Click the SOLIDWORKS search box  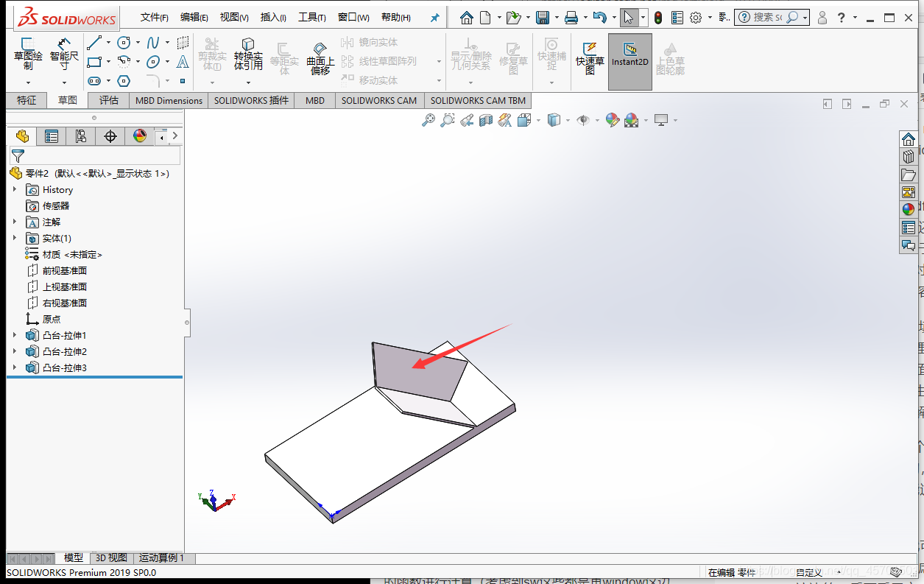click(x=772, y=17)
